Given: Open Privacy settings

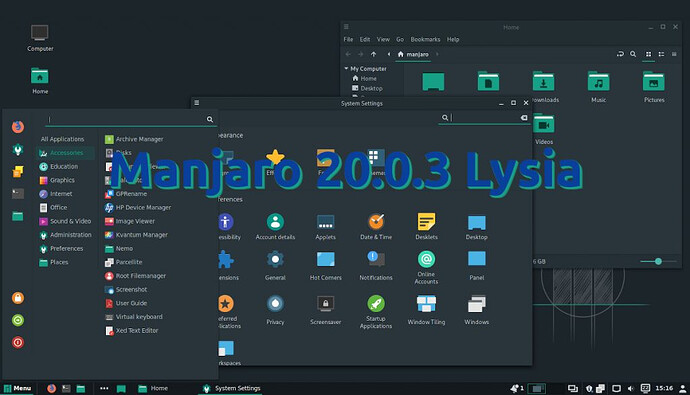Looking at the screenshot, I should [x=275, y=310].
